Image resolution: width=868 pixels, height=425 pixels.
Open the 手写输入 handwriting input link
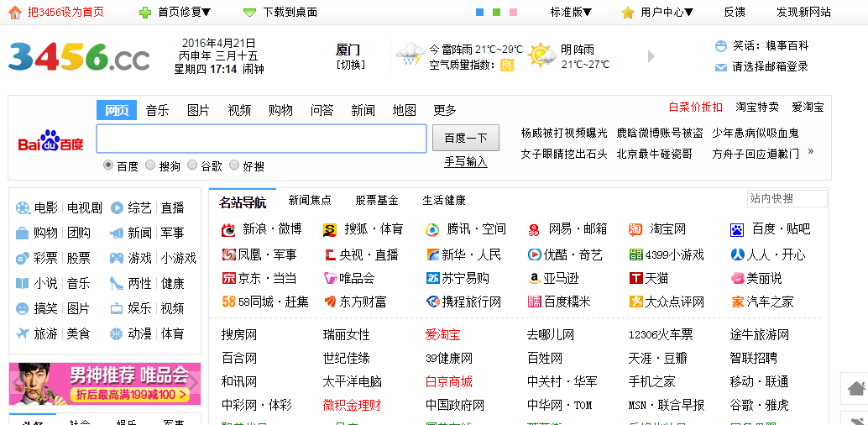click(466, 162)
